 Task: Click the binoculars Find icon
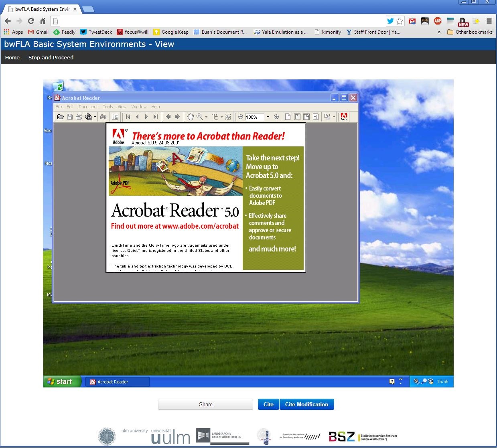coord(103,117)
